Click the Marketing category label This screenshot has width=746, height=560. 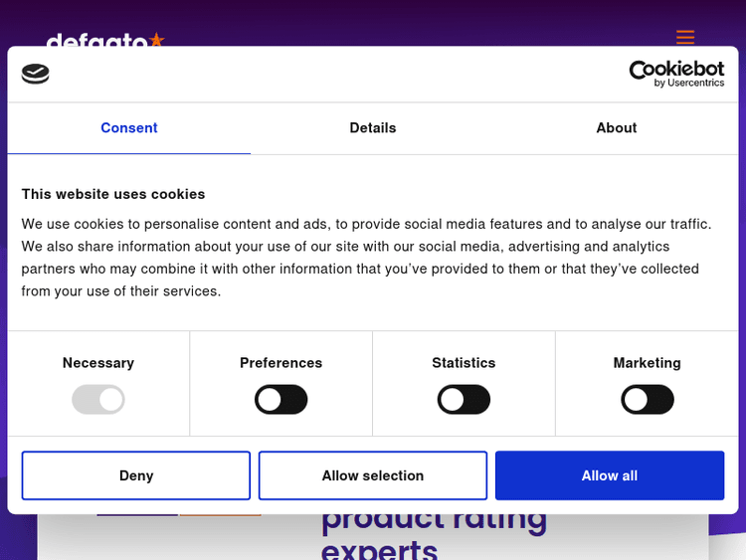pos(647,363)
